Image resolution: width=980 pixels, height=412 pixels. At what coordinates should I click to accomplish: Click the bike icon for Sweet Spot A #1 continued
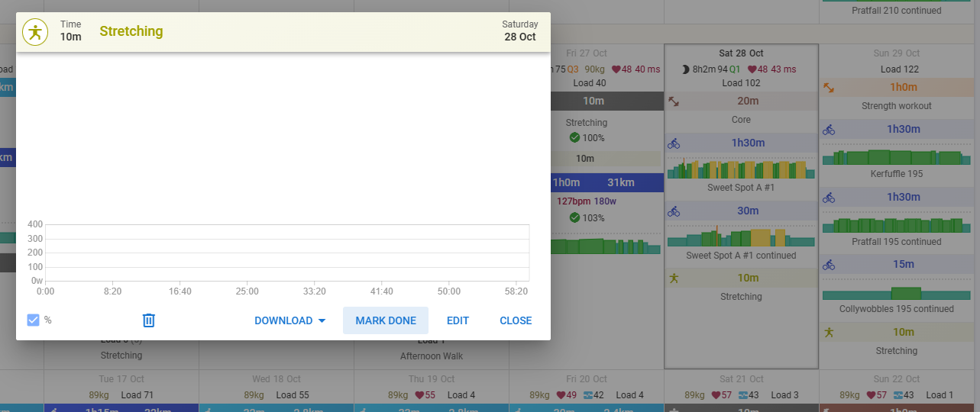[x=674, y=211]
